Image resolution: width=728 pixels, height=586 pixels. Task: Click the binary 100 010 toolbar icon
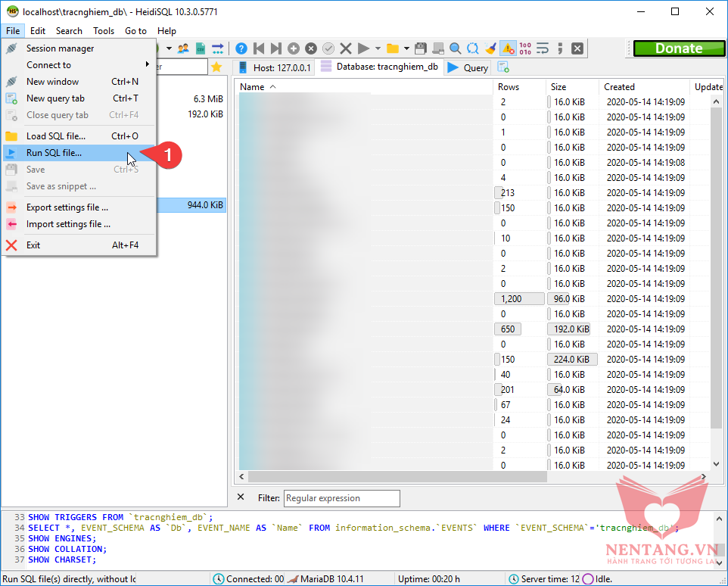point(525,48)
